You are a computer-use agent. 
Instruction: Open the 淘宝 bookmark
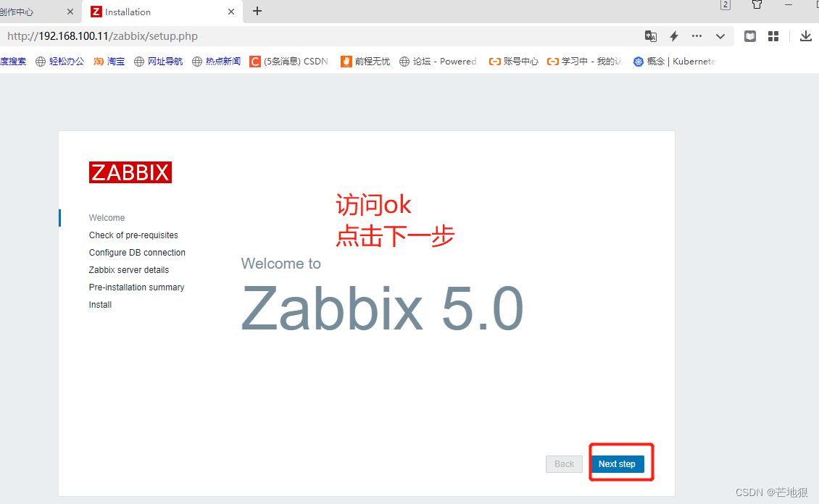point(109,61)
